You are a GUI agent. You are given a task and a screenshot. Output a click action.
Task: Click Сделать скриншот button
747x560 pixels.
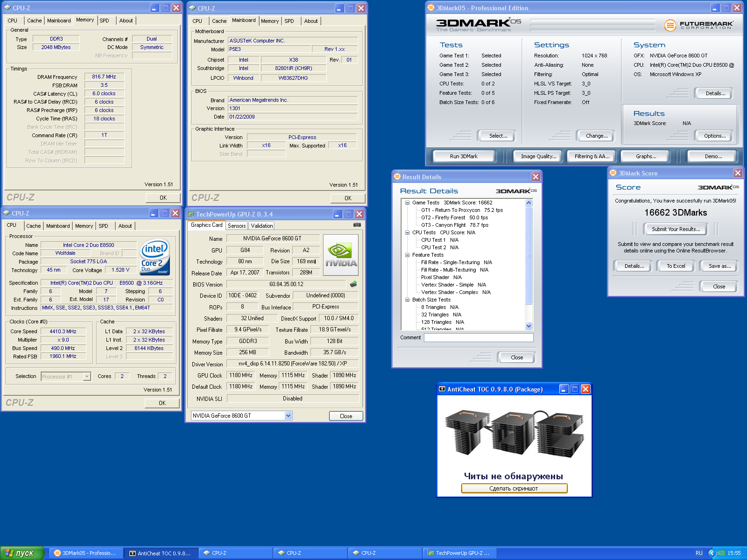tap(514, 489)
